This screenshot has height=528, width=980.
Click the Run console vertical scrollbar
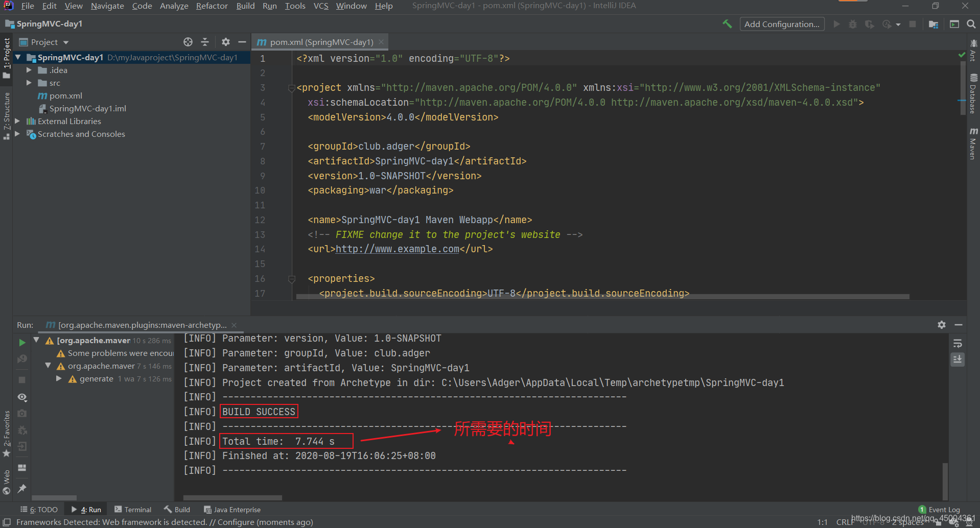(x=945, y=481)
